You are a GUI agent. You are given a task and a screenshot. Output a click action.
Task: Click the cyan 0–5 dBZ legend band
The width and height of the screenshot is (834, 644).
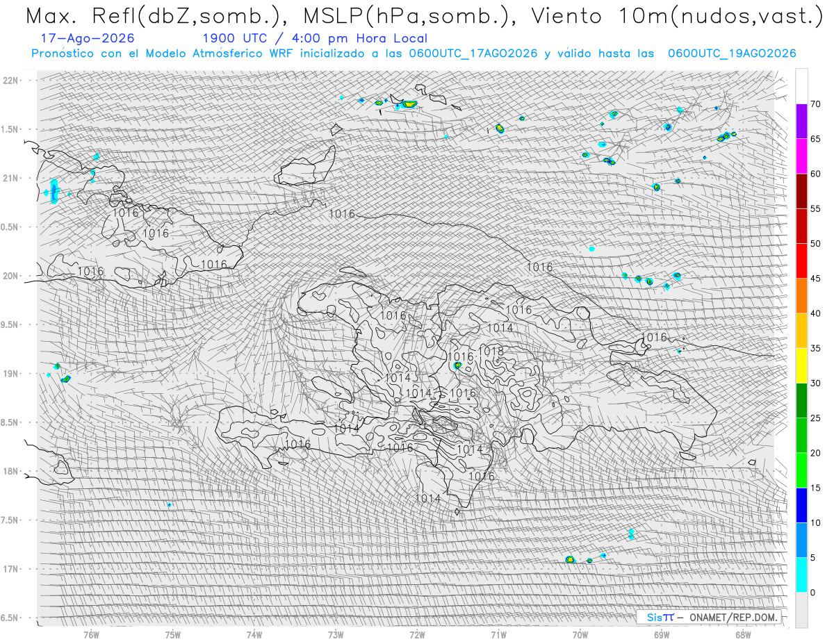pos(801,575)
